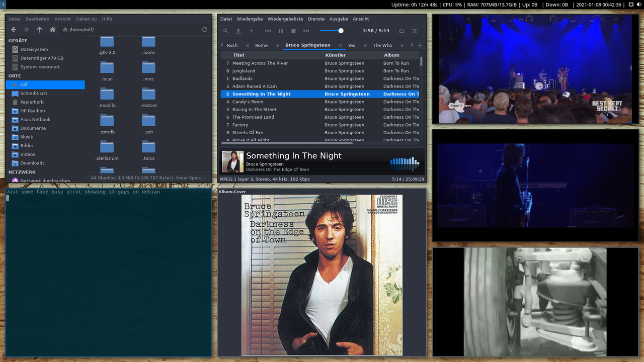Close the Yes playlist tab

pos(365,45)
